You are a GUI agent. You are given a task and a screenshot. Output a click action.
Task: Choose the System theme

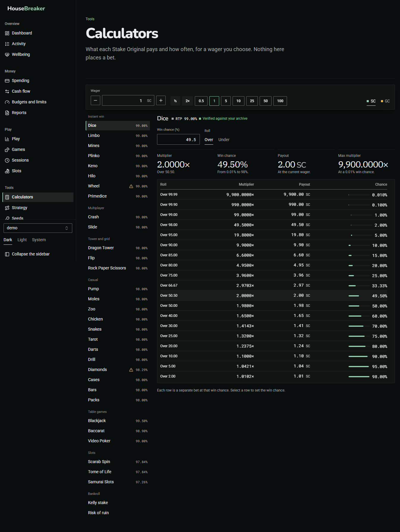39,240
